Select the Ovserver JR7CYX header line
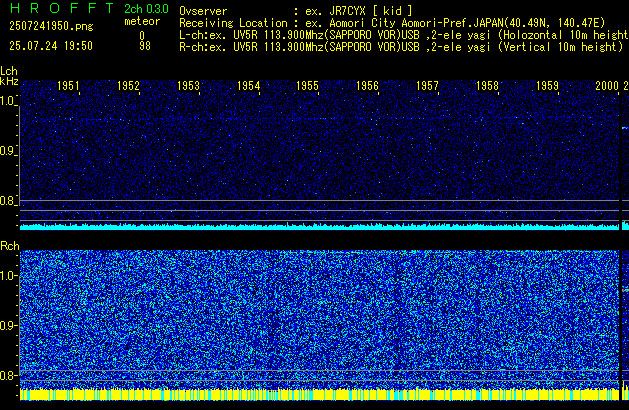The width and height of the screenshot is (629, 410). click(296, 11)
